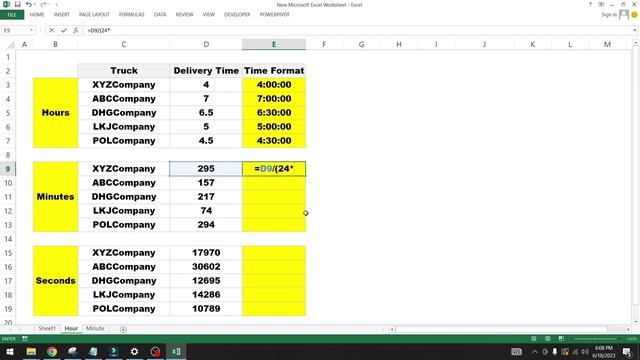Open Settings gear in the taskbar
The width and height of the screenshot is (640, 360).
coord(134,351)
